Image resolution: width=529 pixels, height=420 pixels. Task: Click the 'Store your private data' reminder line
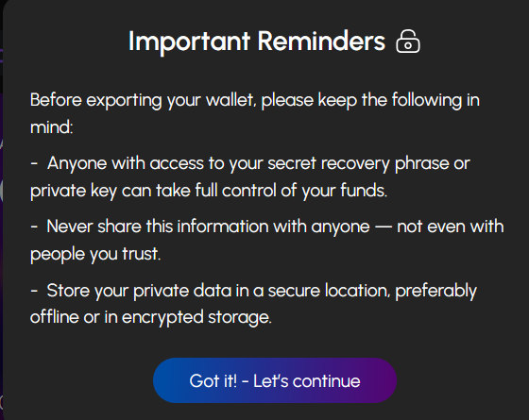pyautogui.click(x=253, y=303)
